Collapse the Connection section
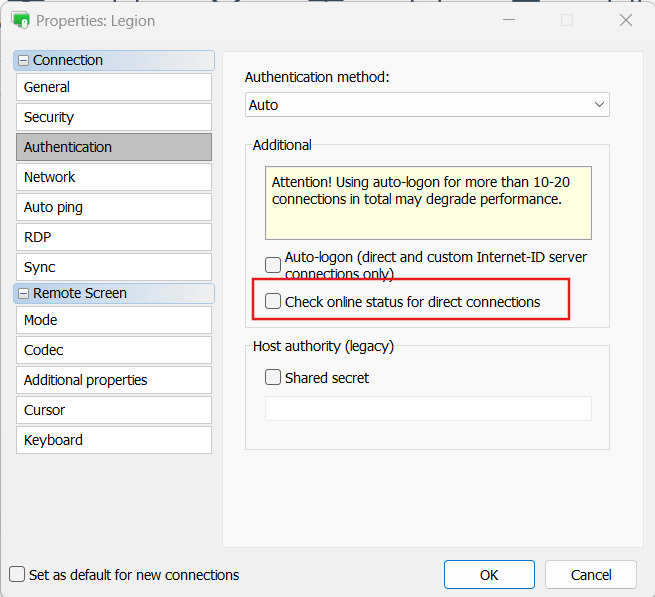 coord(24,60)
